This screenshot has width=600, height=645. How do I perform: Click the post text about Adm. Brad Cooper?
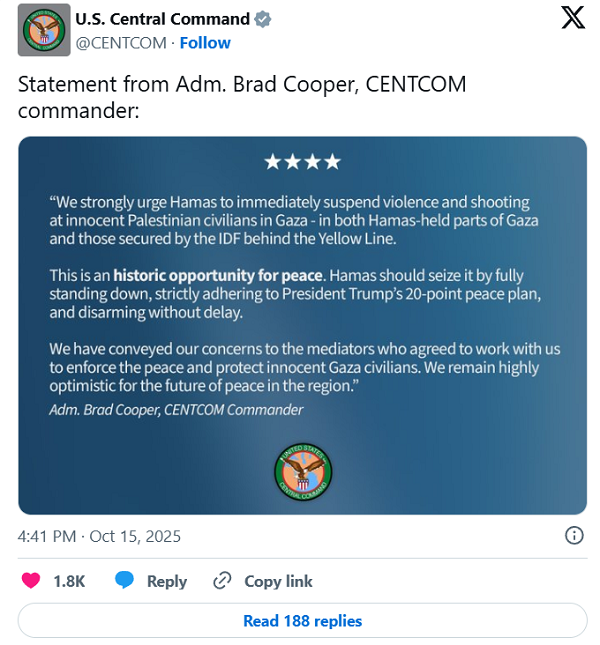[x=242, y=97]
